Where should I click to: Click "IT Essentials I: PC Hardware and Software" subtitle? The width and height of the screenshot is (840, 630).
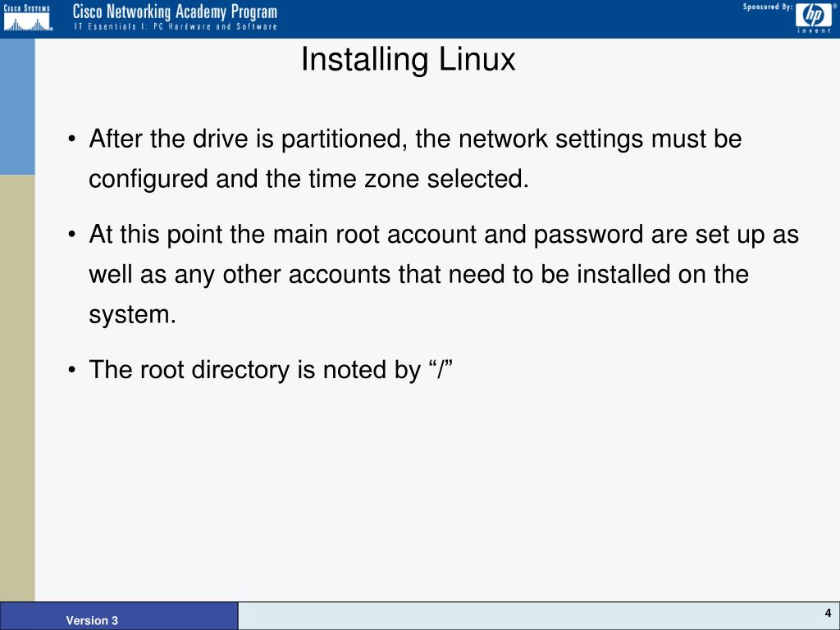coord(176,26)
